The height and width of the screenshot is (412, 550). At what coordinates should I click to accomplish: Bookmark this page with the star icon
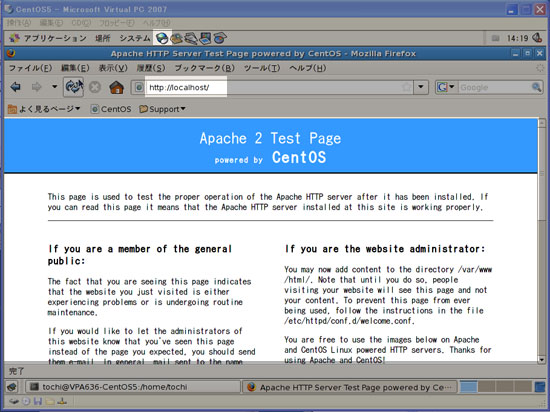(x=406, y=87)
